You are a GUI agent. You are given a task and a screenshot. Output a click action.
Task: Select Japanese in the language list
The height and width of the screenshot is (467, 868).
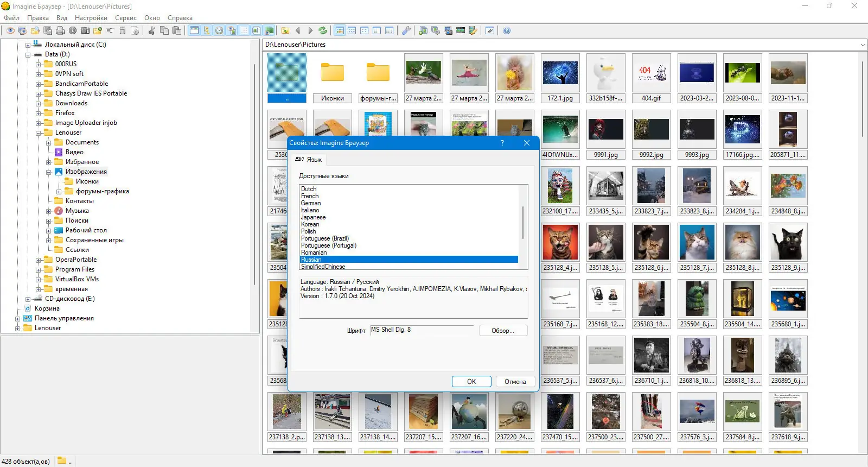tap(314, 217)
